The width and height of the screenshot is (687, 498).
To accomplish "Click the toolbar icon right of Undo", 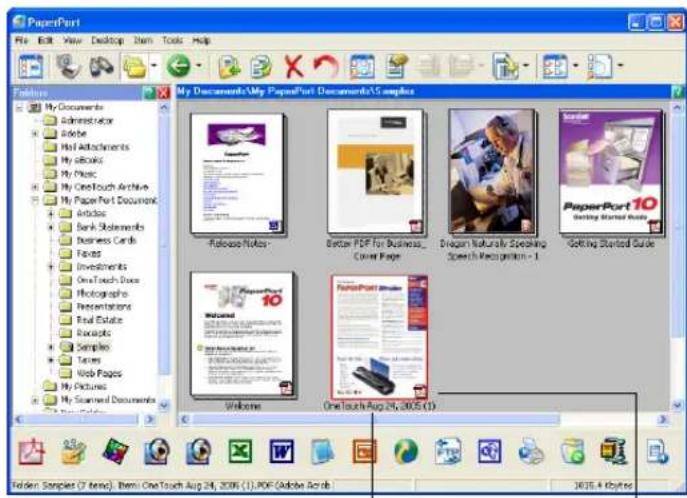I will click(x=362, y=67).
